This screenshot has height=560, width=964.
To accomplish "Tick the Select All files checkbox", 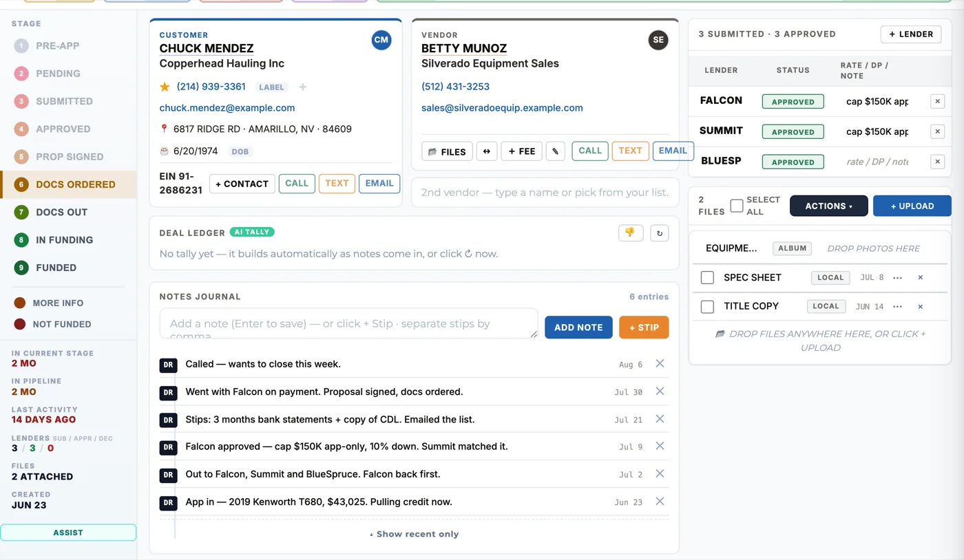I will point(737,206).
